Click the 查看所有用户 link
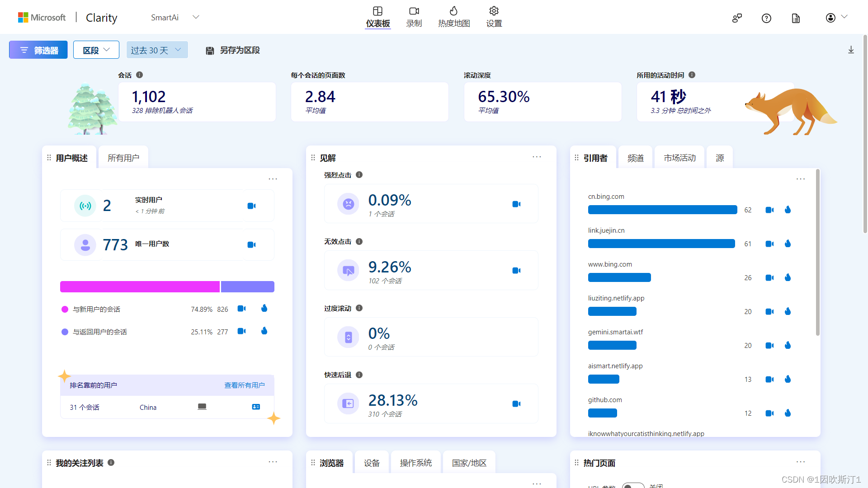The height and width of the screenshot is (488, 868). 245,385
